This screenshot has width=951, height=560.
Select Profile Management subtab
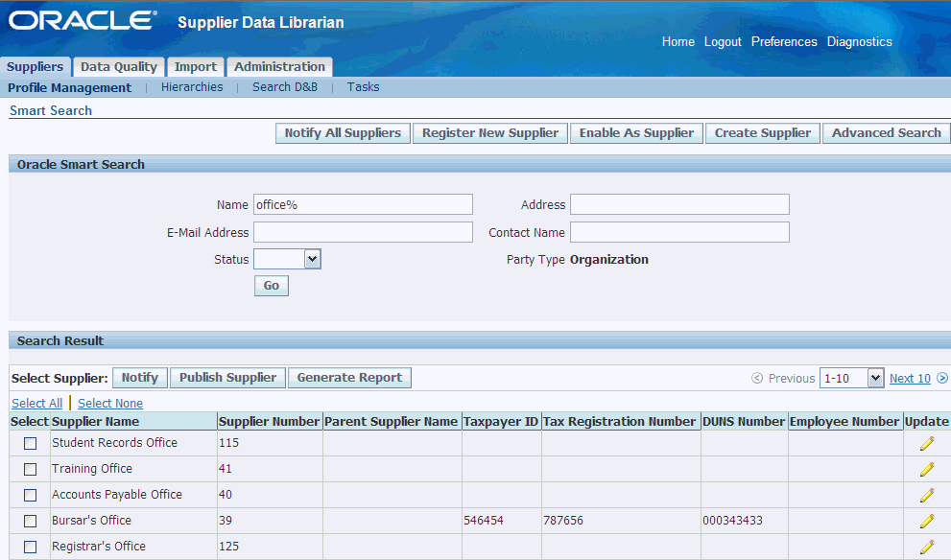(x=69, y=88)
